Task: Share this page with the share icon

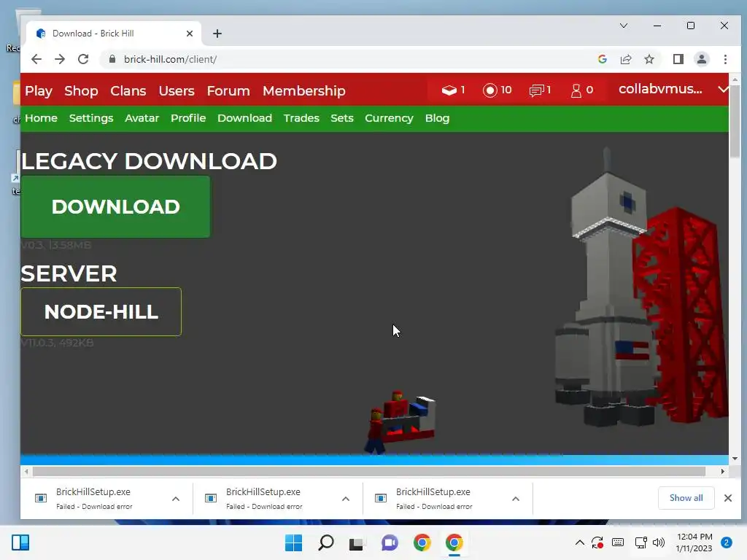Action: coord(625,59)
